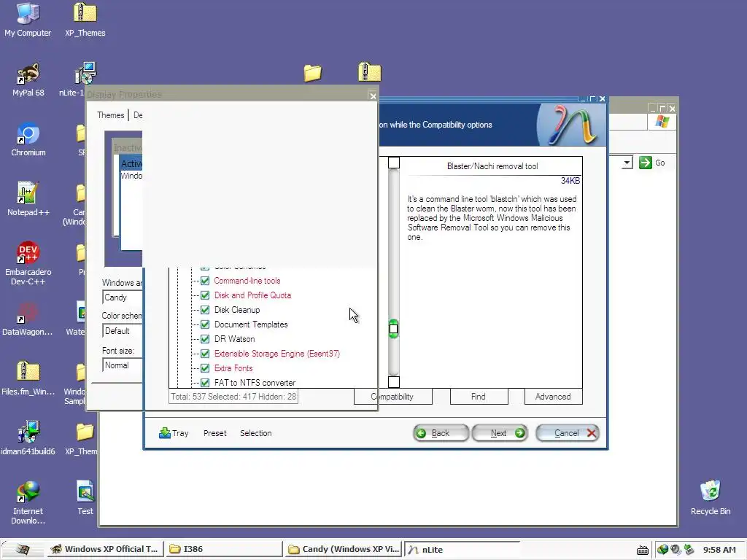The height and width of the screenshot is (560, 747).
Task: Toggle Extensible Storage Engine (Esent97) checkbox
Action: pos(205,354)
